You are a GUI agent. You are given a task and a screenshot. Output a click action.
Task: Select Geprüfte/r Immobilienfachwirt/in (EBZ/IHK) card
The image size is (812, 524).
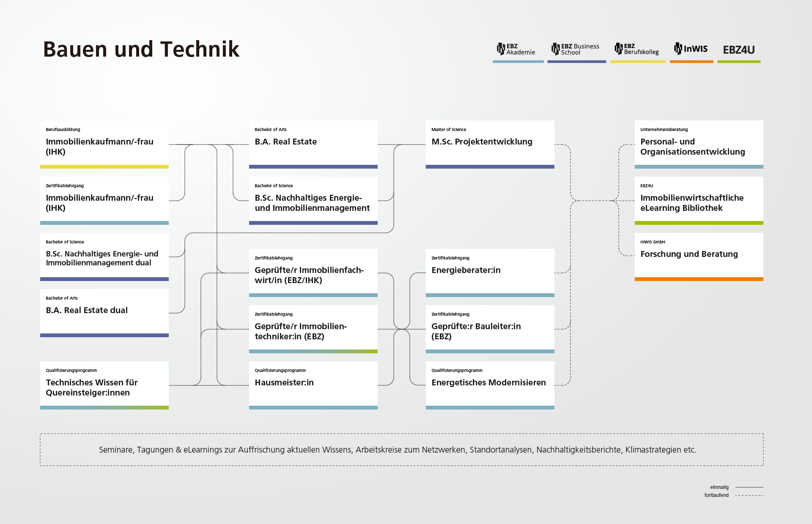(x=313, y=273)
